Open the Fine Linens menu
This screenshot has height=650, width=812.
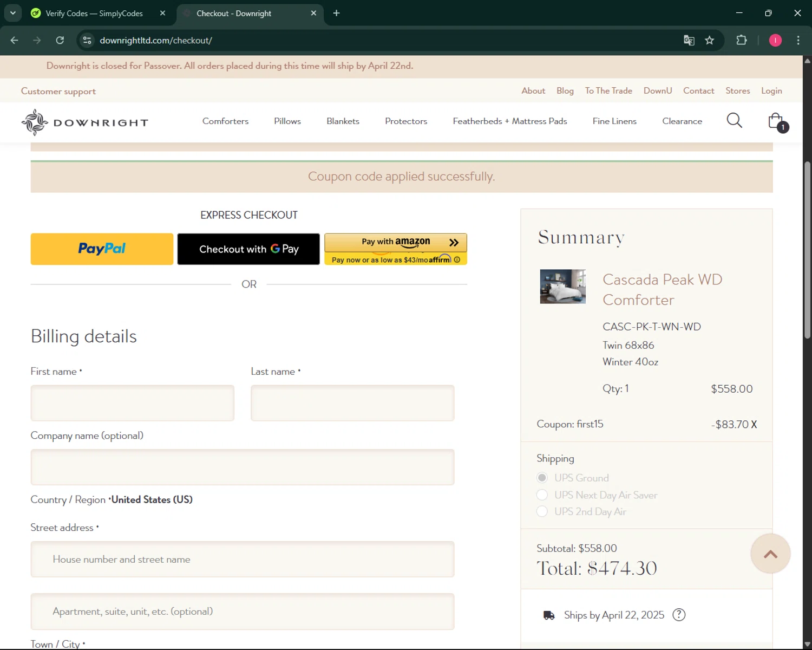(x=614, y=121)
